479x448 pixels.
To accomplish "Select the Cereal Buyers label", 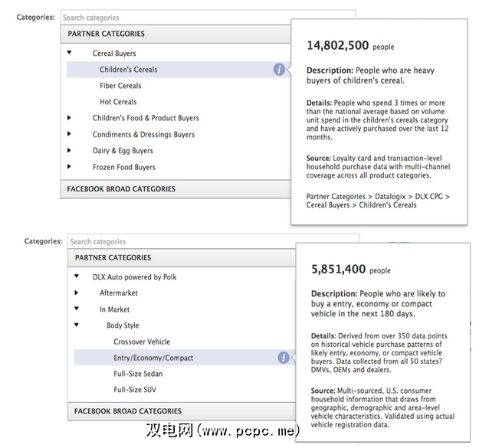I will (114, 54).
